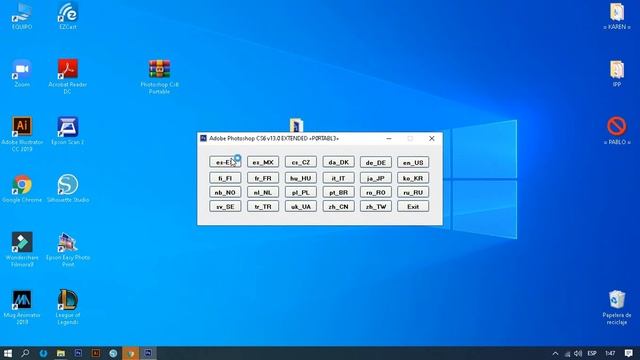
Task: Select the Wondershare Filmora9 icon
Action: [x=22, y=249]
